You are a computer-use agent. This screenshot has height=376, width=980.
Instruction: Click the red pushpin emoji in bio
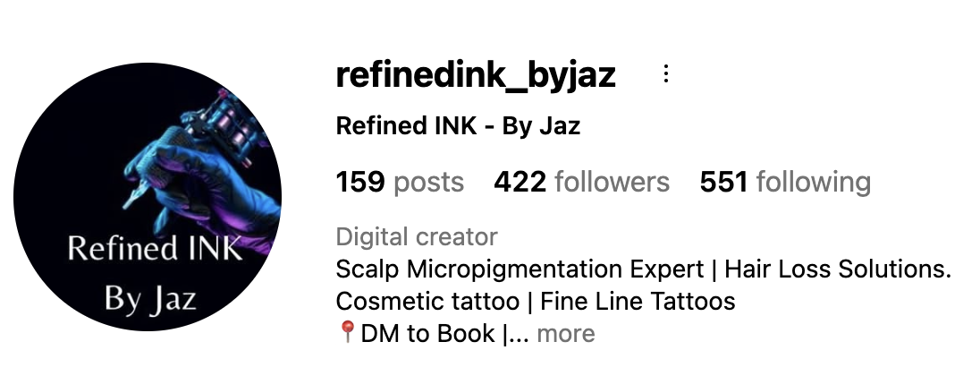(x=348, y=331)
